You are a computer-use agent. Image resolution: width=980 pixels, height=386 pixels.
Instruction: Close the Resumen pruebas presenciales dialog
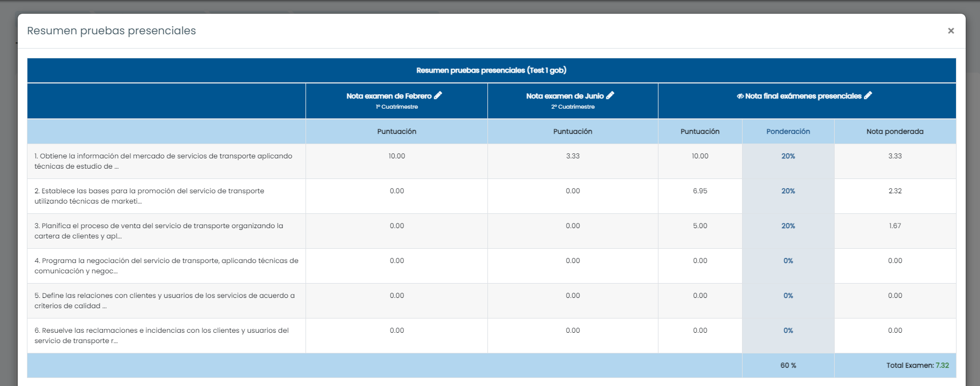(x=951, y=31)
